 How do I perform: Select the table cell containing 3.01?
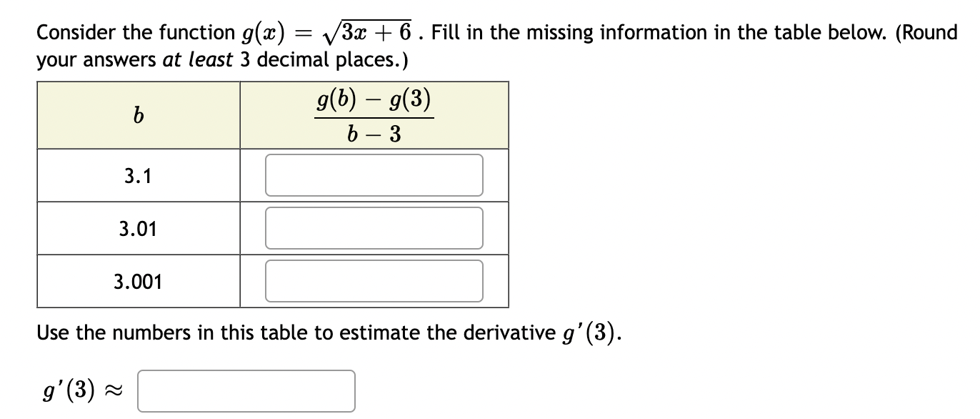(139, 228)
